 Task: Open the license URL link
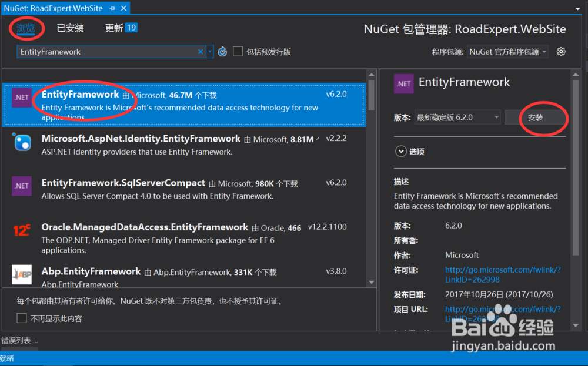tap(503, 274)
